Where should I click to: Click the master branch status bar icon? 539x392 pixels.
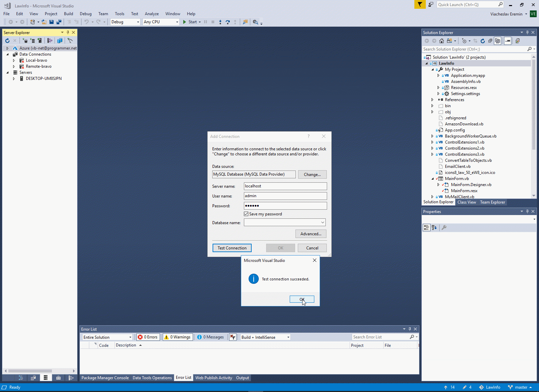[x=510, y=387]
